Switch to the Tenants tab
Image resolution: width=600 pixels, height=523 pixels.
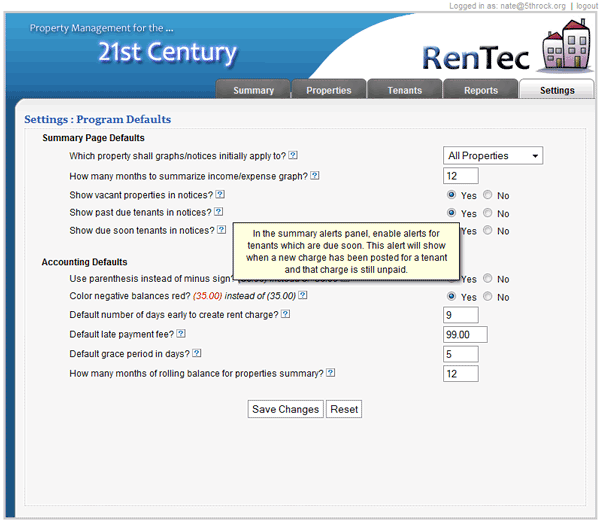click(x=404, y=90)
